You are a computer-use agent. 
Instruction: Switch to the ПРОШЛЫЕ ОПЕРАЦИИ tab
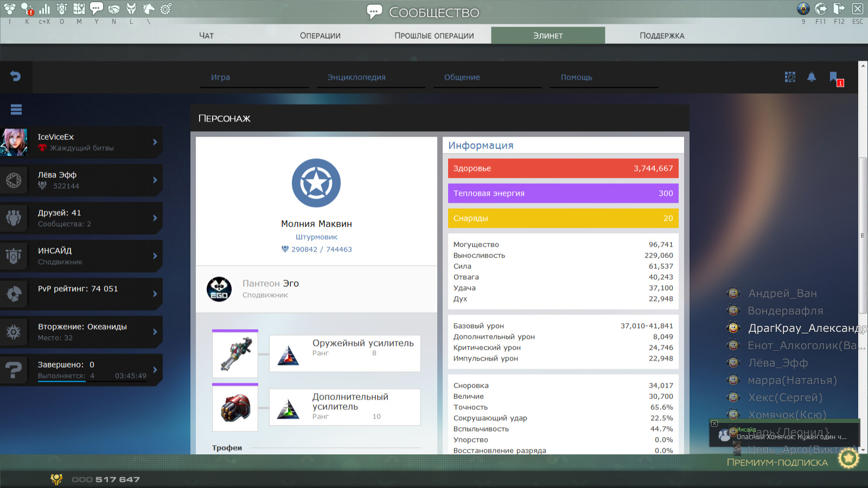tap(434, 36)
